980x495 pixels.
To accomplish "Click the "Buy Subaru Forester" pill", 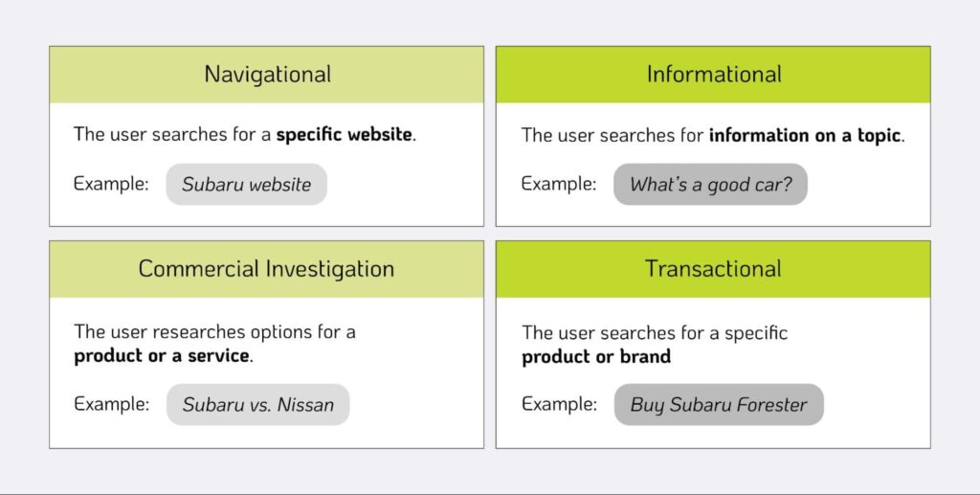I will pos(718,405).
